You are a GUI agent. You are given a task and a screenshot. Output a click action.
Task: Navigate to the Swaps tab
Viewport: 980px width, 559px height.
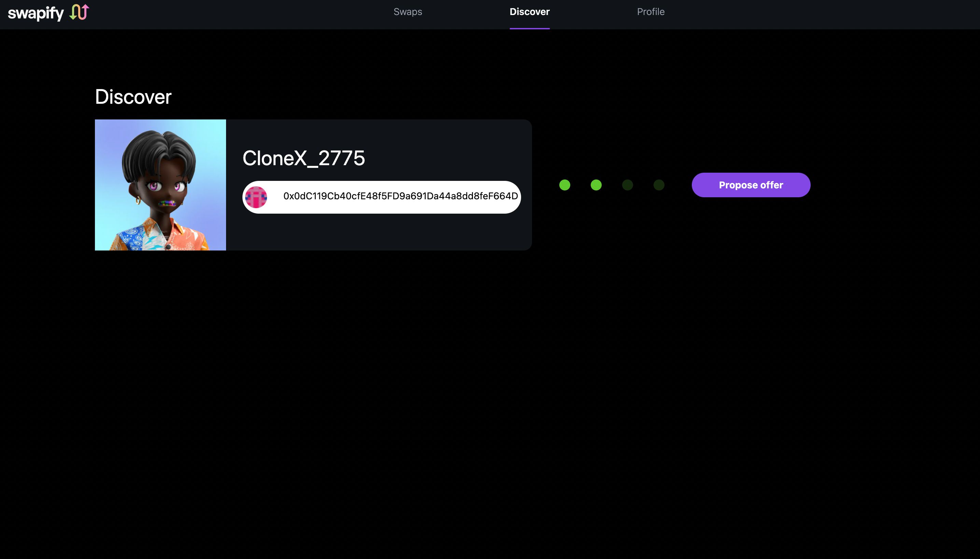(x=408, y=12)
